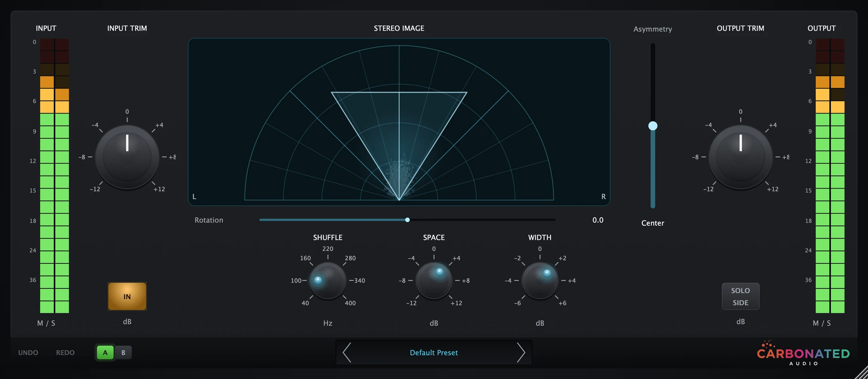This screenshot has height=379, width=868.
Task: Click the Width knob
Action: tap(540, 281)
